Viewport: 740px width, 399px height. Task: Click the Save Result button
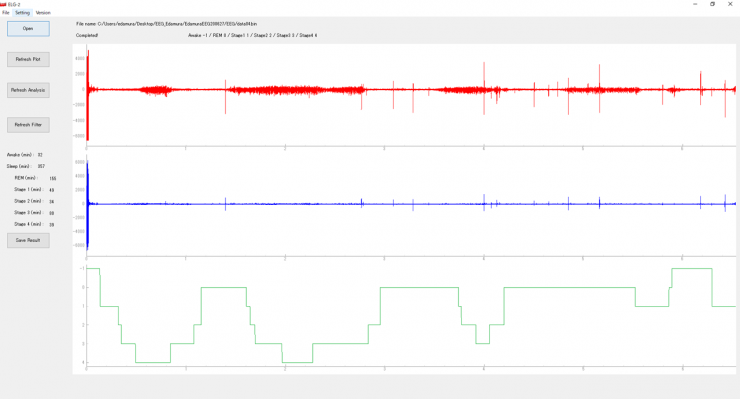point(28,240)
